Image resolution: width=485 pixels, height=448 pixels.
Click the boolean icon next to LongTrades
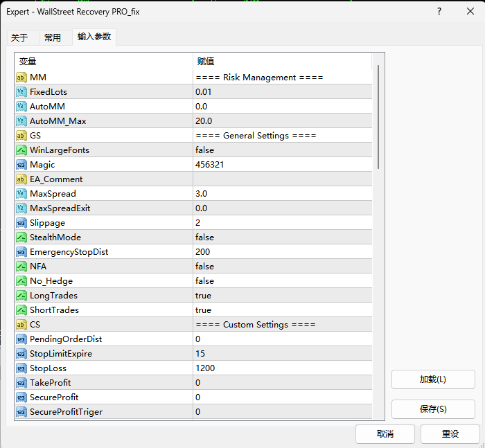click(x=21, y=295)
